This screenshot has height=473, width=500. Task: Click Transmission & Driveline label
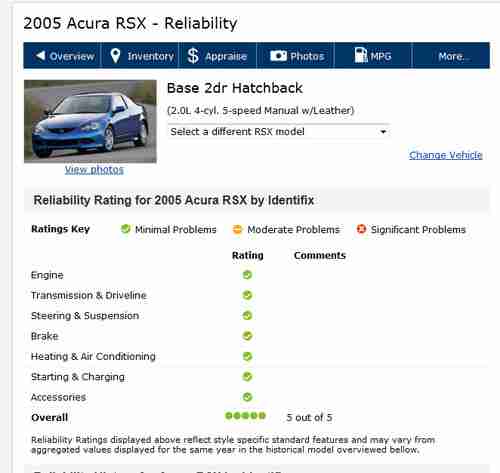89,295
